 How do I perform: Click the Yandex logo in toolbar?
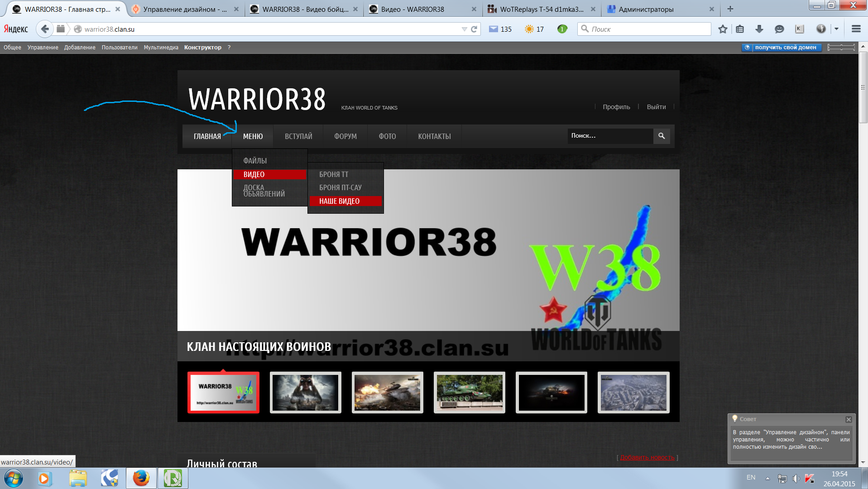coord(16,29)
